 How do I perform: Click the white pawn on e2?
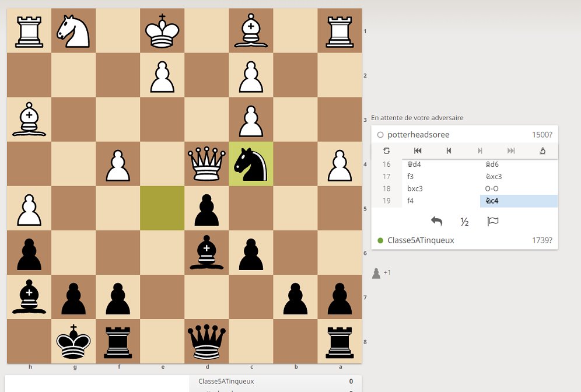click(162, 75)
